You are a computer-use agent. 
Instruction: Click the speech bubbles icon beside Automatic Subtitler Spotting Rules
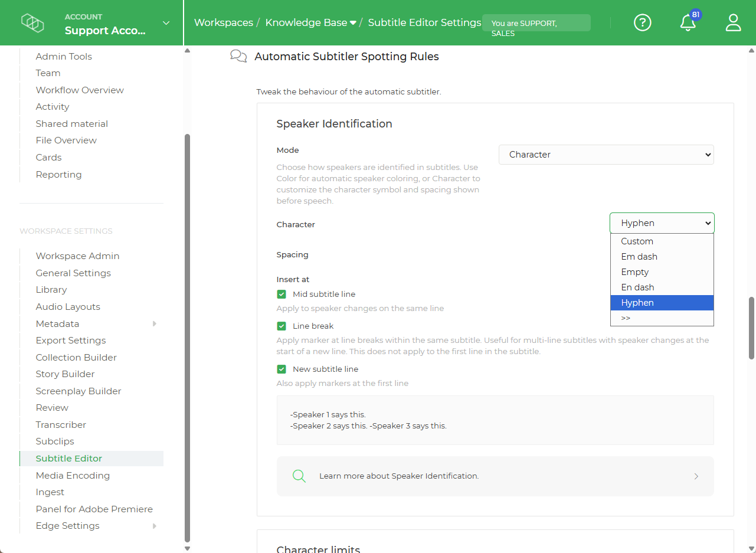tap(238, 55)
